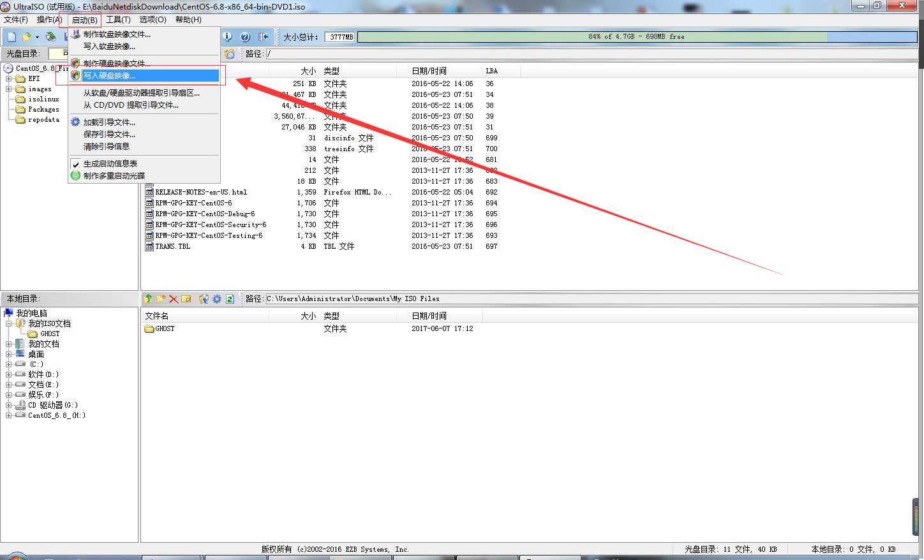The image size is (924, 560).
Task: Expand the images folder in the disc tree
Action: [x=9, y=89]
